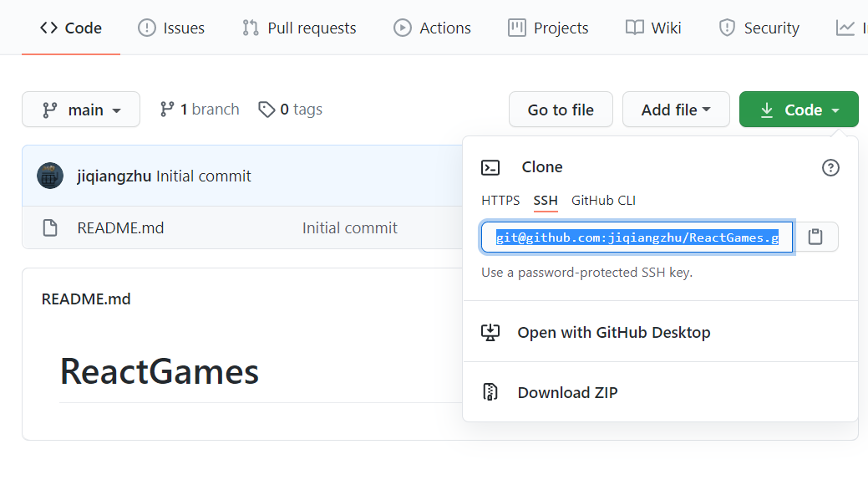The width and height of the screenshot is (868, 480).
Task: Click the ZIP file icon
Action: click(x=490, y=392)
